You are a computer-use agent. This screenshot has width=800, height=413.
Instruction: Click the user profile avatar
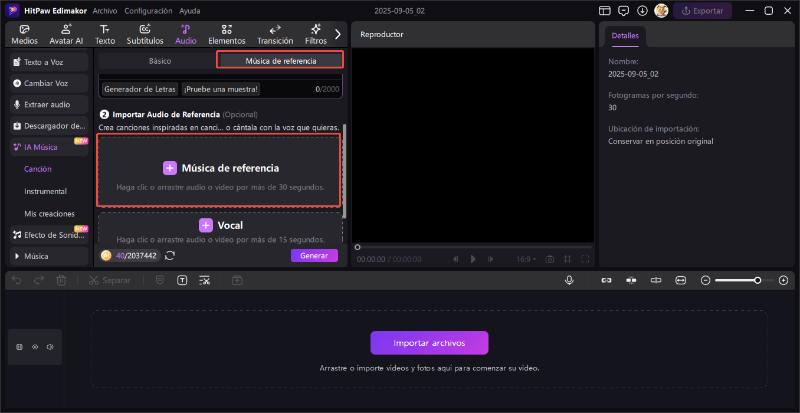(661, 11)
